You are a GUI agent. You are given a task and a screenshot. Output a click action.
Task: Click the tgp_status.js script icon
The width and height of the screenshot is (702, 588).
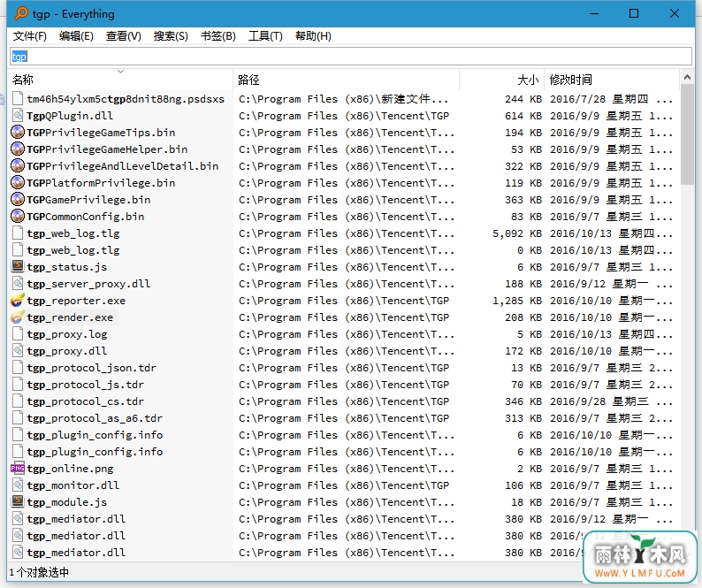click(x=18, y=267)
